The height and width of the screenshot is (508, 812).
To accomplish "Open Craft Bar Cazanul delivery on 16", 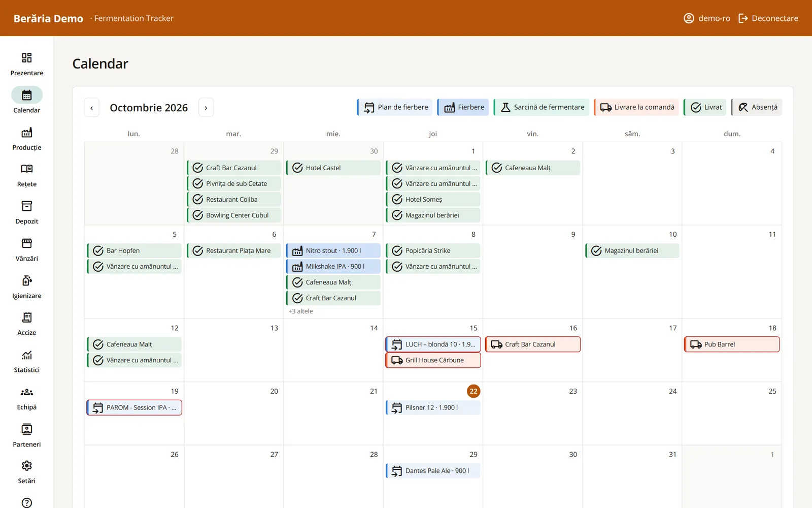I will click(x=533, y=344).
